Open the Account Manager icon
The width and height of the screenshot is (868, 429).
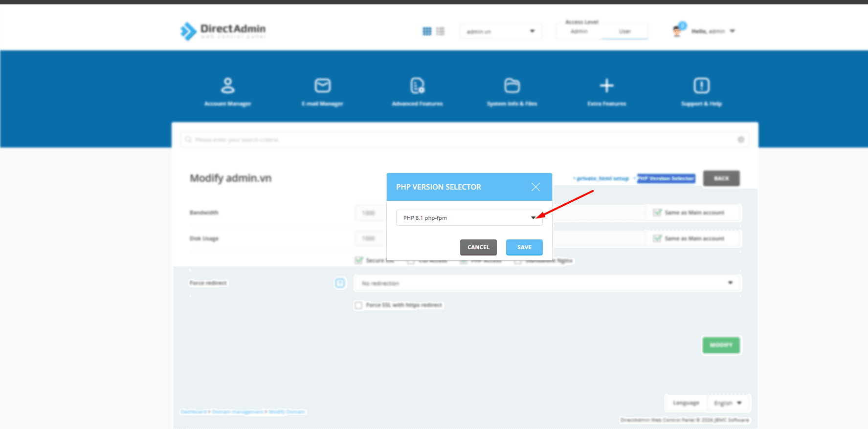[x=227, y=86]
